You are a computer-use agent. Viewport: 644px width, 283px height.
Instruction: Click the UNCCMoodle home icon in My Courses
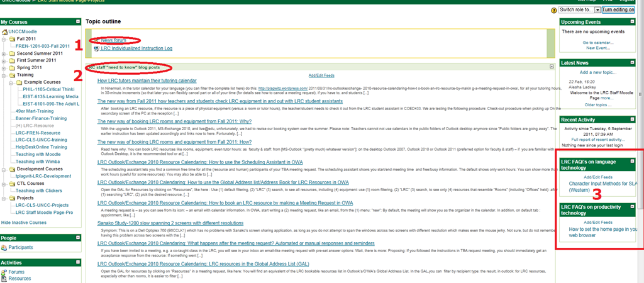[x=4, y=31]
